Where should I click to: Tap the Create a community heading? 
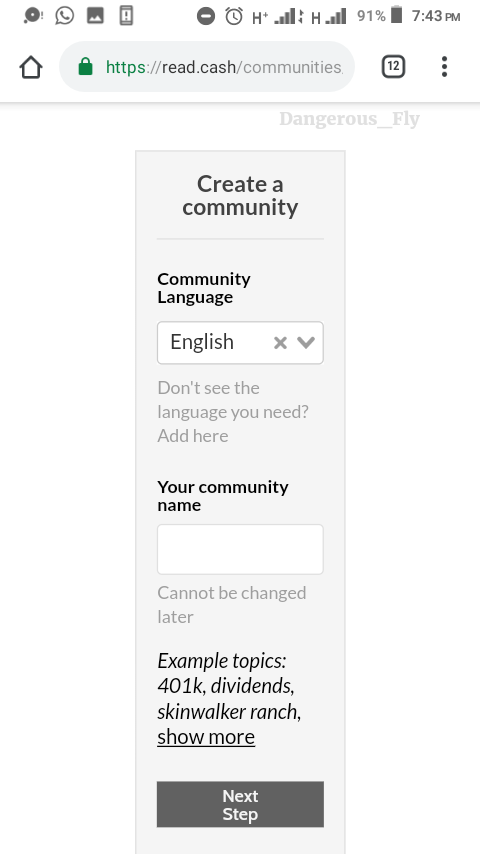pos(240,196)
